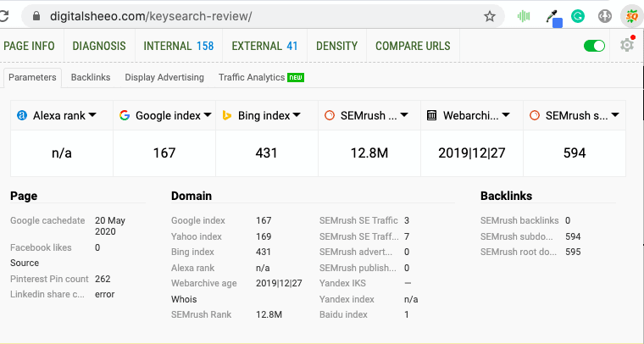Click the SEMrush advert... label

(x=356, y=252)
